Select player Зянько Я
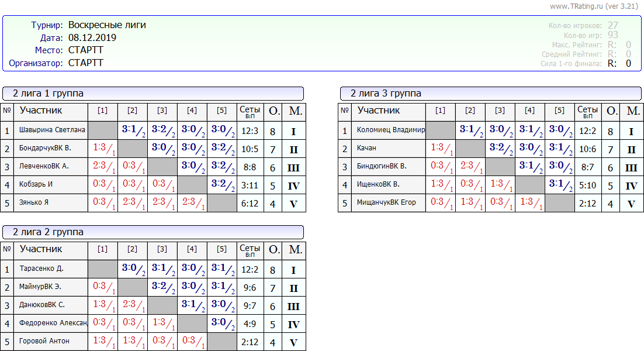The width and height of the screenshot is (644, 351). (35, 203)
